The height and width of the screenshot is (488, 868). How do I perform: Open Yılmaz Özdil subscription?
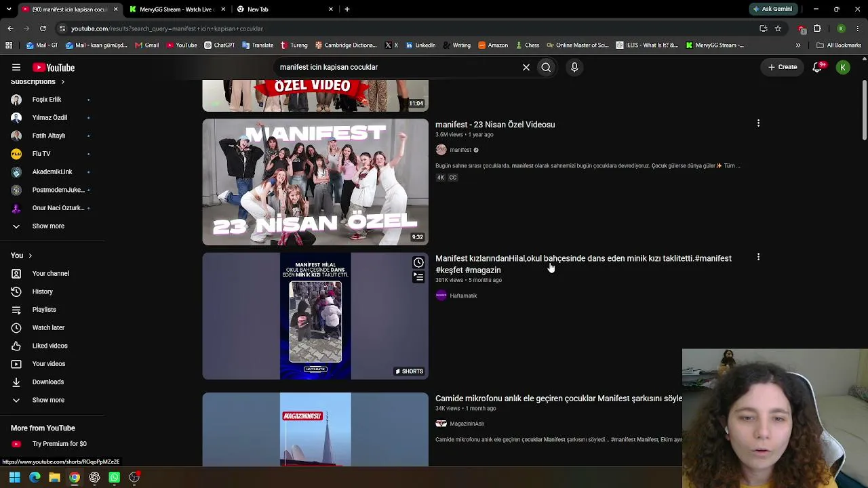tap(49, 117)
